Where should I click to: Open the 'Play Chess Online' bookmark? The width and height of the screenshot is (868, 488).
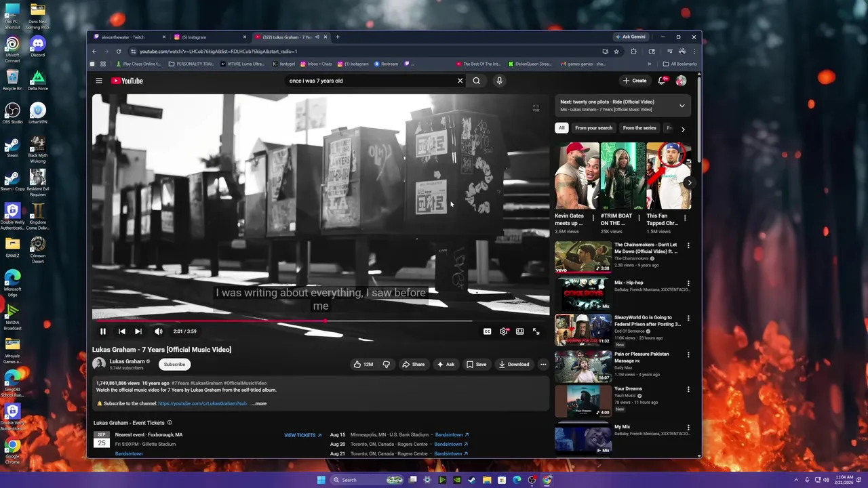tap(138, 64)
